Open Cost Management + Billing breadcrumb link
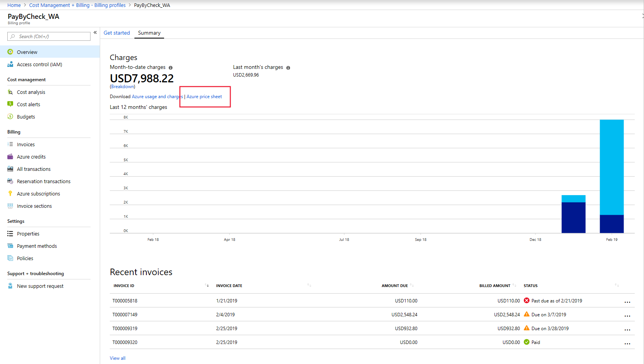Image resolution: width=644 pixels, height=364 pixels. coord(77,5)
